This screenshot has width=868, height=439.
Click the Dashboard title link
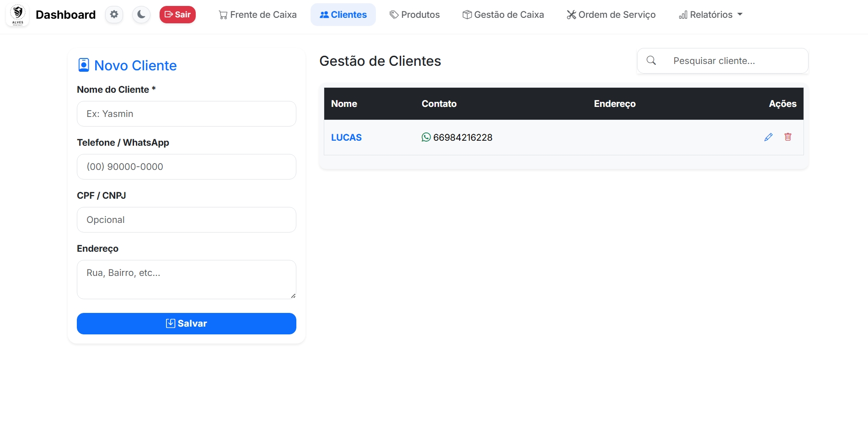click(x=65, y=15)
